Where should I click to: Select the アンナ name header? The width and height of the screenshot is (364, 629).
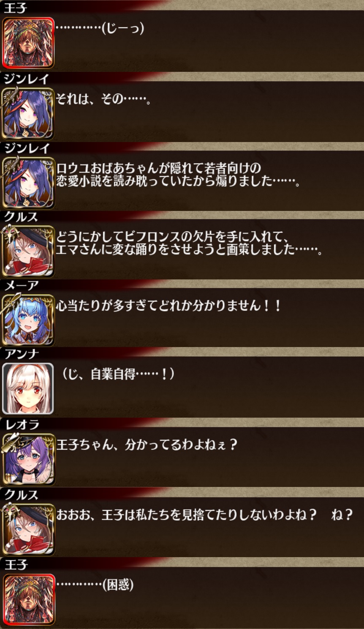tap(21, 354)
